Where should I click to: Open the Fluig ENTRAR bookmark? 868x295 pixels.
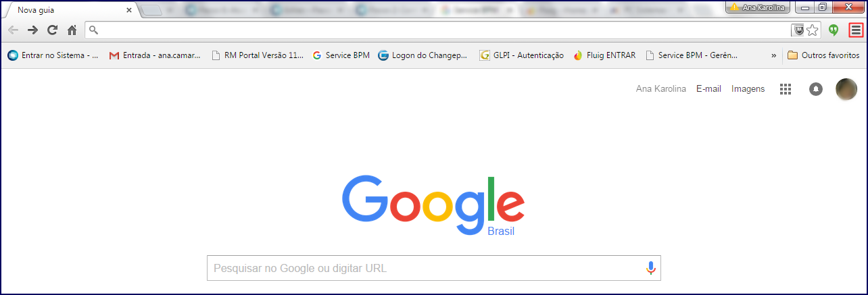[604, 55]
